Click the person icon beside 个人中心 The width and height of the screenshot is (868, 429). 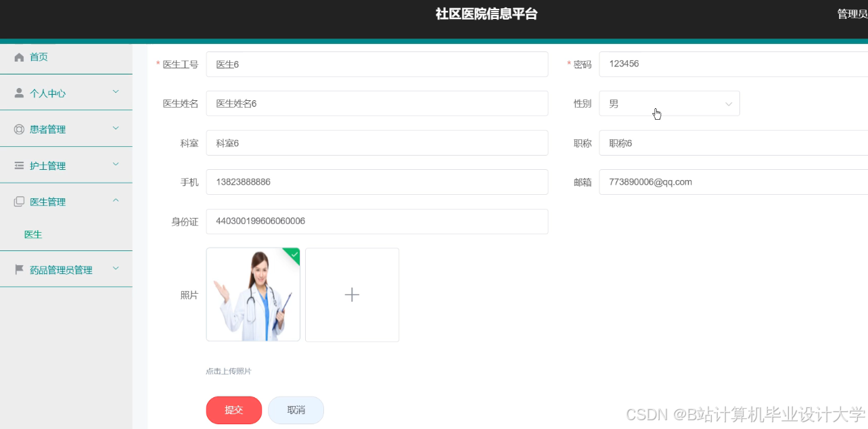coord(19,93)
